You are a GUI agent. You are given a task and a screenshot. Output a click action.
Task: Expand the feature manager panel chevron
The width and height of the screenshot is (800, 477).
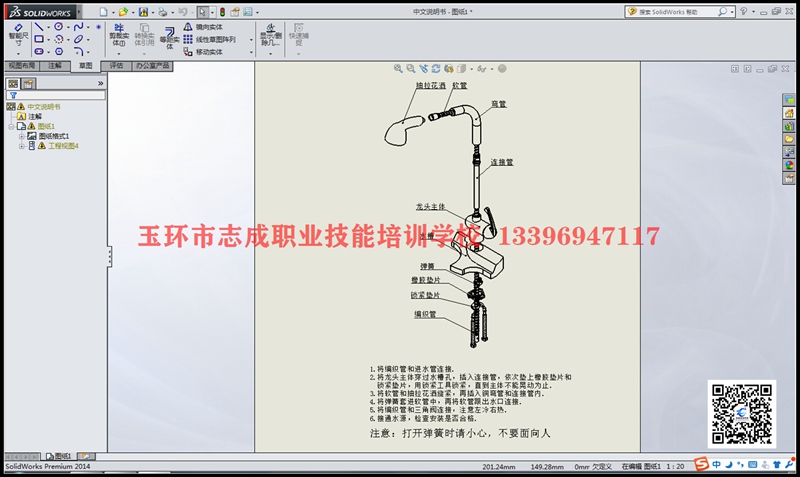(101, 83)
